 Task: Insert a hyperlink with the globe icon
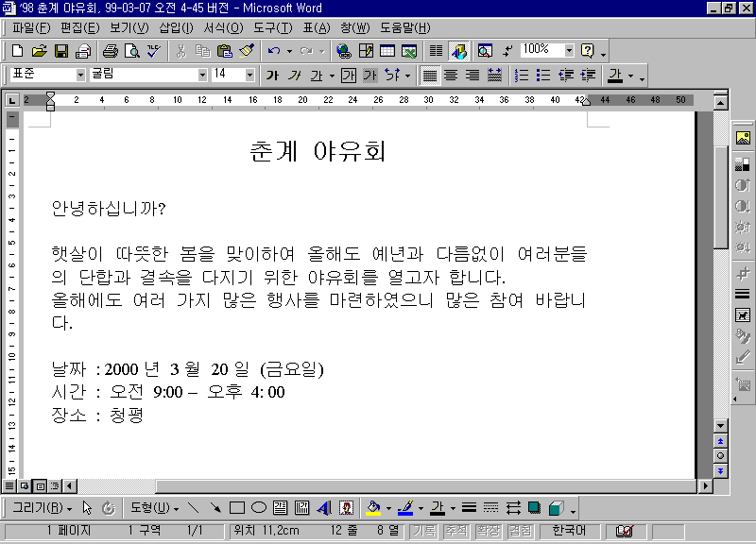point(344,51)
